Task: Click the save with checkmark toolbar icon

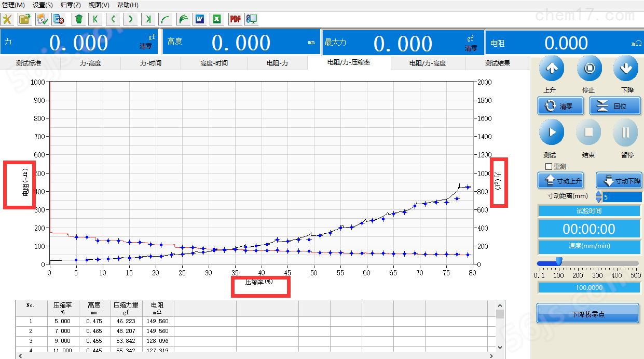Action: [42, 19]
